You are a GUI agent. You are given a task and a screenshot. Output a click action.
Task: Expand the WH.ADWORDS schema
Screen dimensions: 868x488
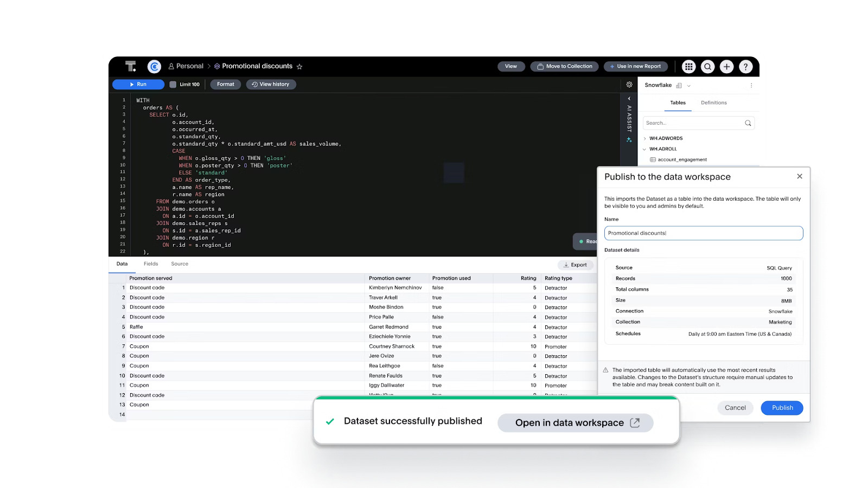point(644,139)
